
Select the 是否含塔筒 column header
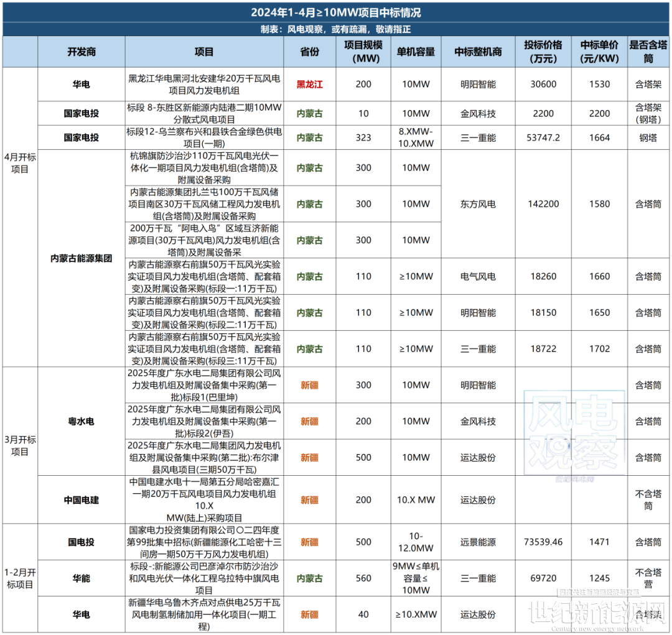pos(648,52)
